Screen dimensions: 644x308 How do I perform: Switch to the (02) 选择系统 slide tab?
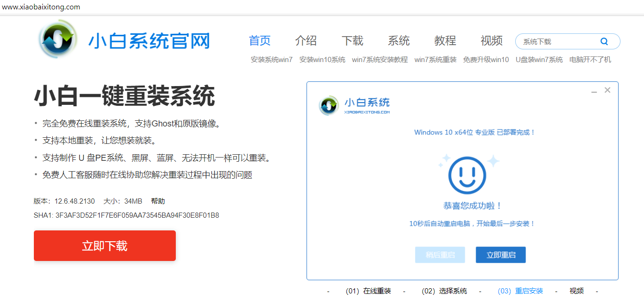[444, 291]
